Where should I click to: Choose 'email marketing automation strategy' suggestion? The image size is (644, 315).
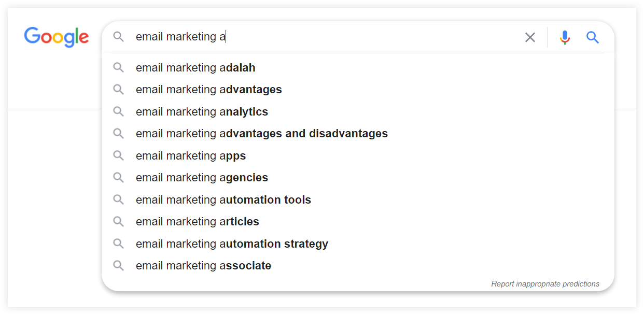click(358, 244)
